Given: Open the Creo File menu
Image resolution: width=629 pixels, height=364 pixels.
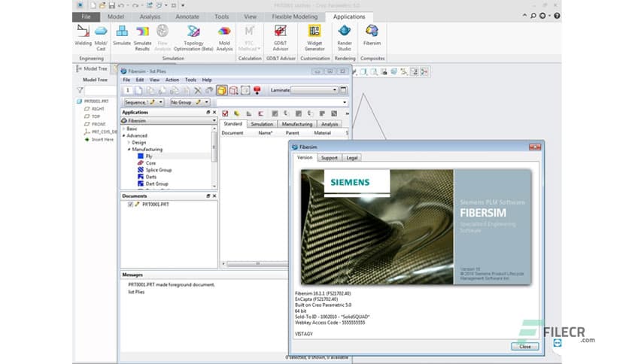Looking at the screenshot, I should 86,17.
